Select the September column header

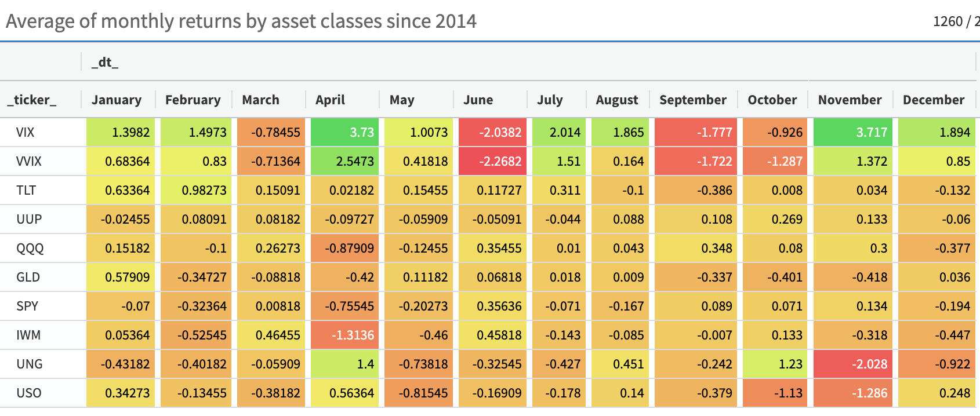point(692,100)
